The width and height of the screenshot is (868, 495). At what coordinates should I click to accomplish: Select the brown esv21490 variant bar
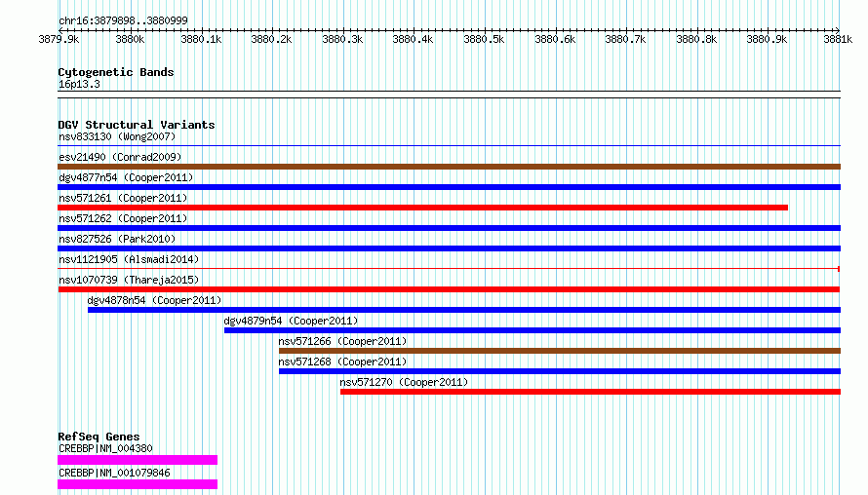click(x=449, y=167)
